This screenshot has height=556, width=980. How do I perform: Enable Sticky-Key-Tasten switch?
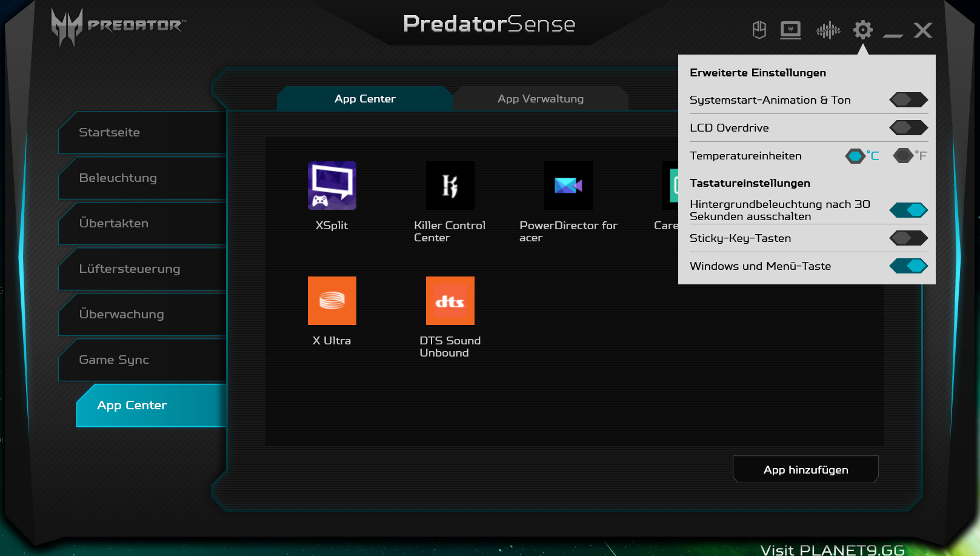[x=908, y=238]
